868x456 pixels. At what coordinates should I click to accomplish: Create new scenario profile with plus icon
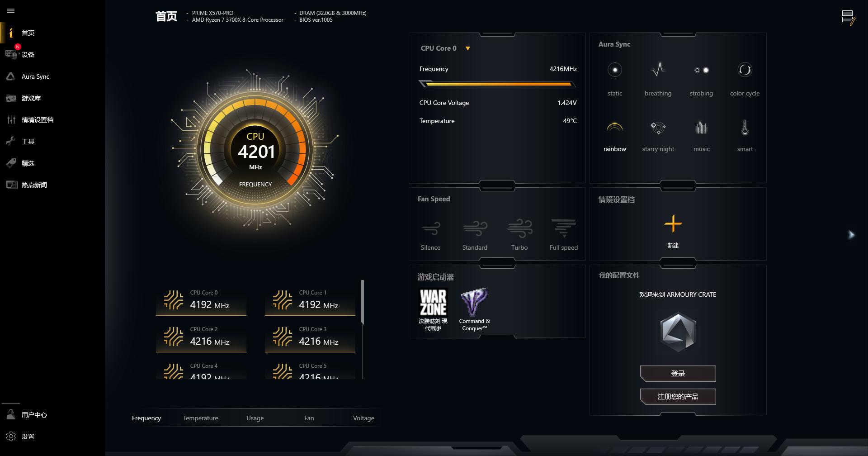[x=673, y=224]
